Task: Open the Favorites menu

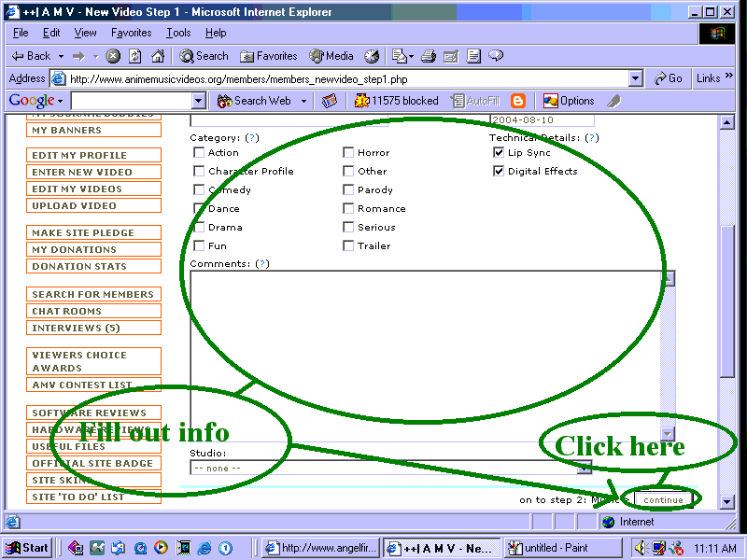Action: pyautogui.click(x=131, y=33)
